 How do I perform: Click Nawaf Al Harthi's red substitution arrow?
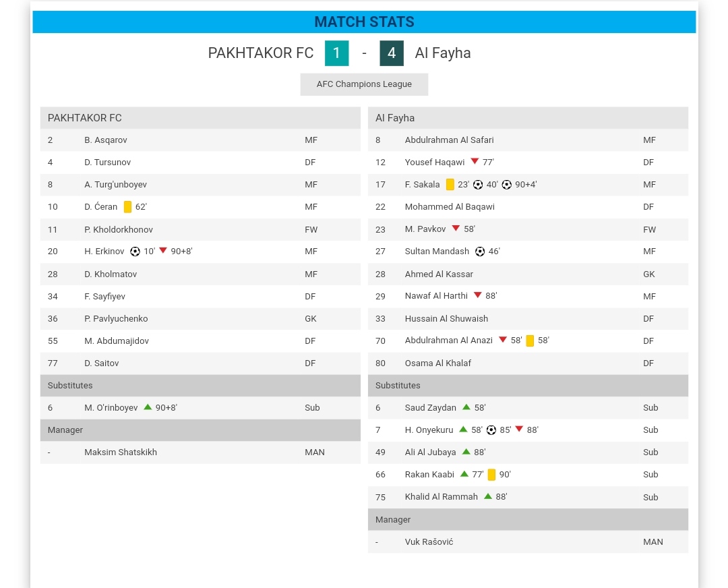(477, 295)
